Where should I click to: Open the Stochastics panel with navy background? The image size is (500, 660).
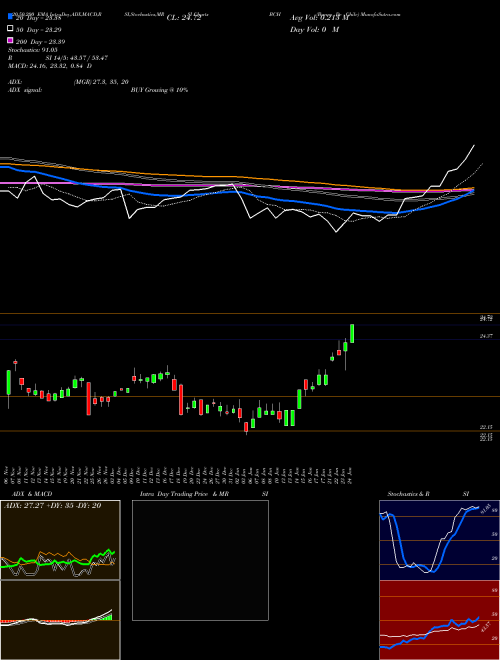point(439,540)
